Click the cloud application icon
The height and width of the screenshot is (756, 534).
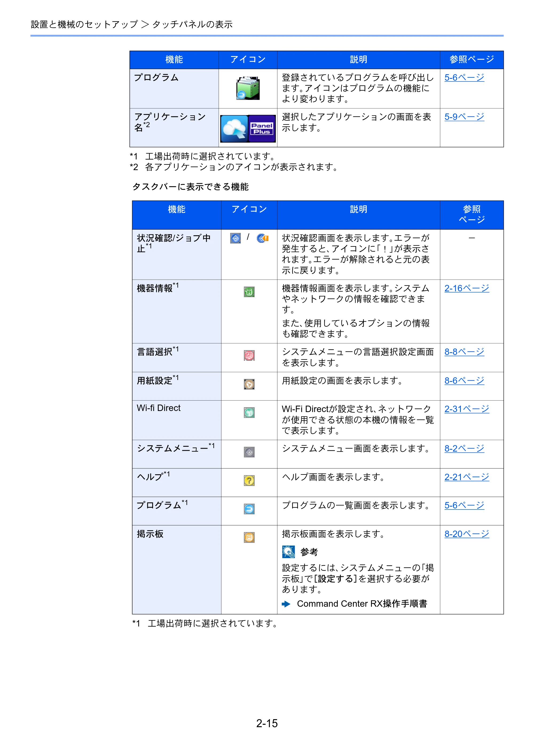[x=234, y=128]
